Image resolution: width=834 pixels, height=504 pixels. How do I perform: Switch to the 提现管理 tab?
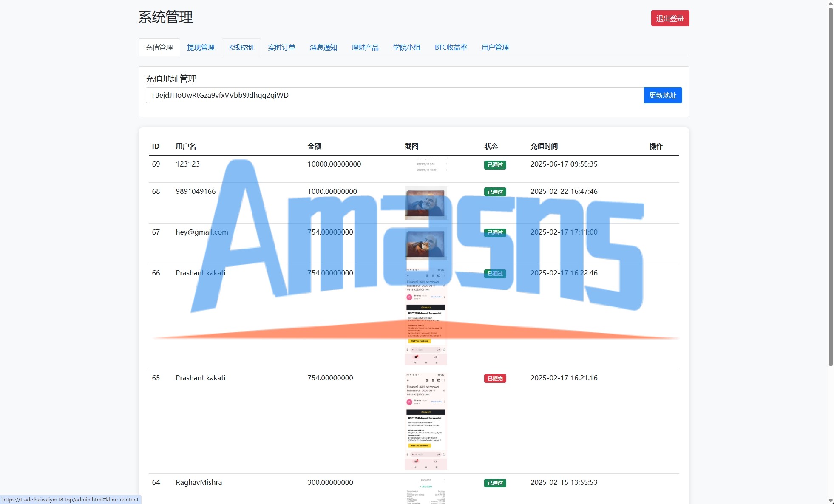click(201, 47)
